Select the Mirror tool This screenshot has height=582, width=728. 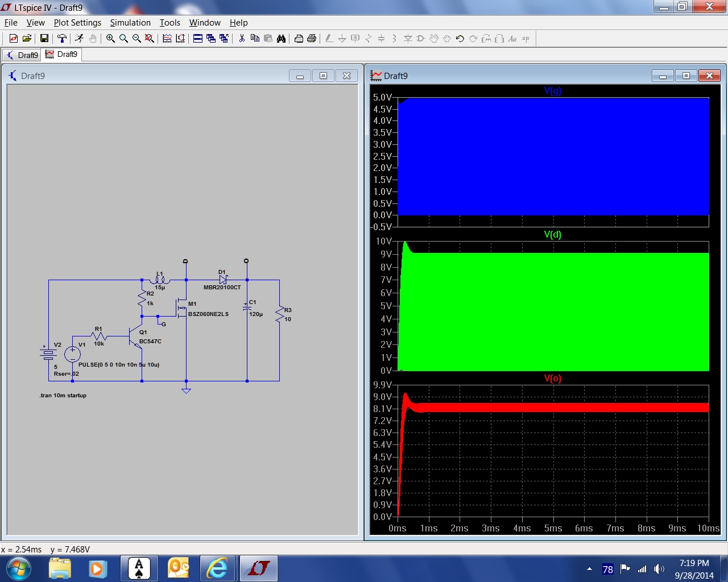(x=499, y=39)
